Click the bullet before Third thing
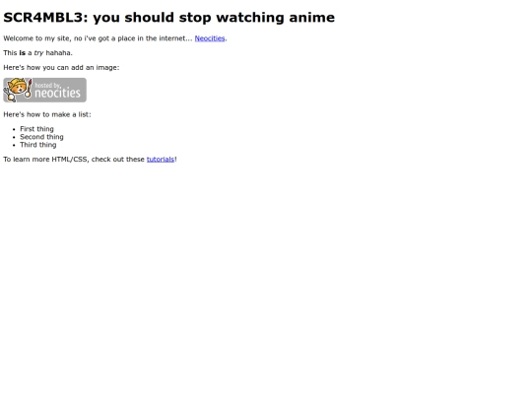532x399 pixels. [x=14, y=145]
